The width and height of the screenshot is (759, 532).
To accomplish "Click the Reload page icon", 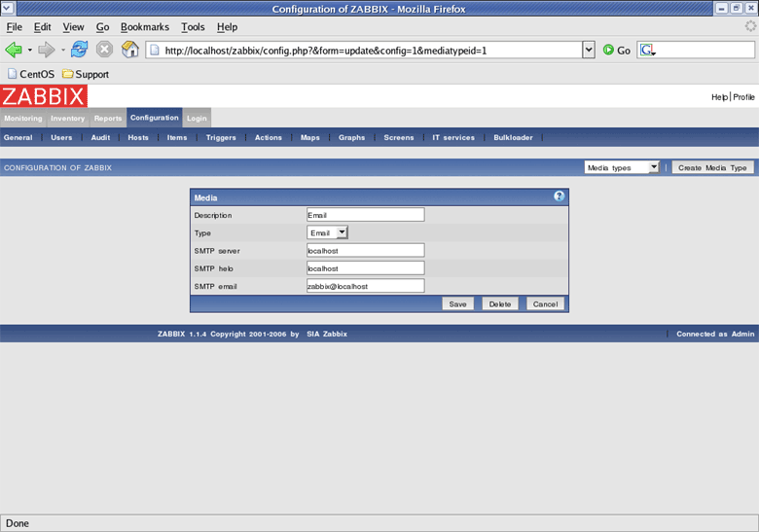I will coord(79,50).
